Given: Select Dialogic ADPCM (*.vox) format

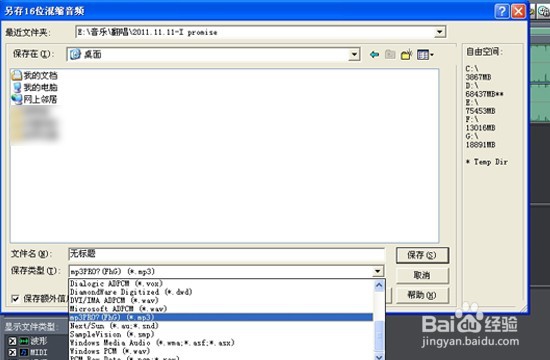Looking at the screenshot, I should click(x=221, y=283).
